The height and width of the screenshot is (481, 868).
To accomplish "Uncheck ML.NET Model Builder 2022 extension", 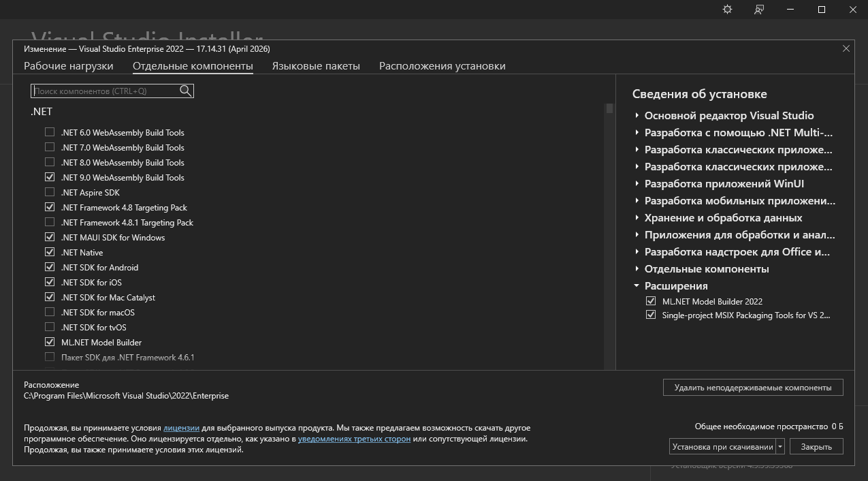I will coord(652,301).
